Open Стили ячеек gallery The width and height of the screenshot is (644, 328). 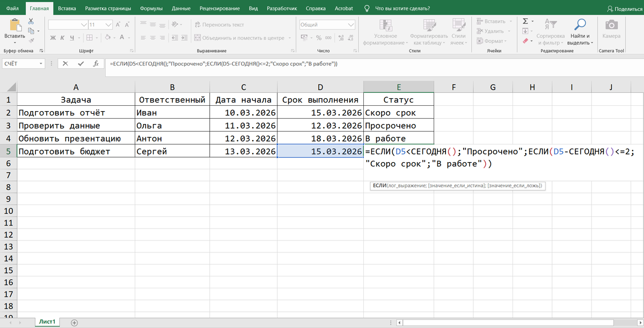pyautogui.click(x=458, y=32)
